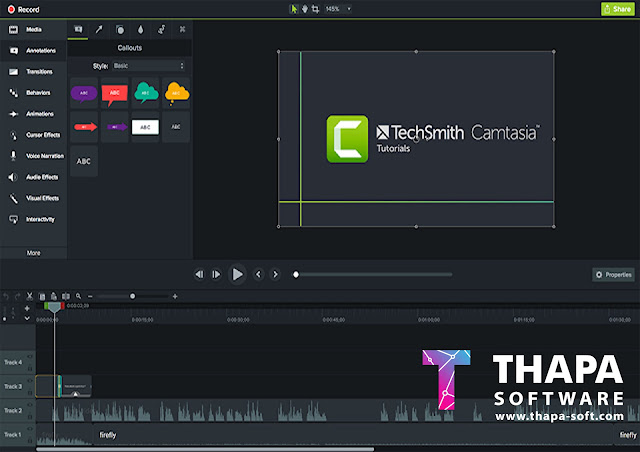The width and height of the screenshot is (640, 452).
Task: Hide Track 4 using its eye icon
Action: pyautogui.click(x=30, y=356)
